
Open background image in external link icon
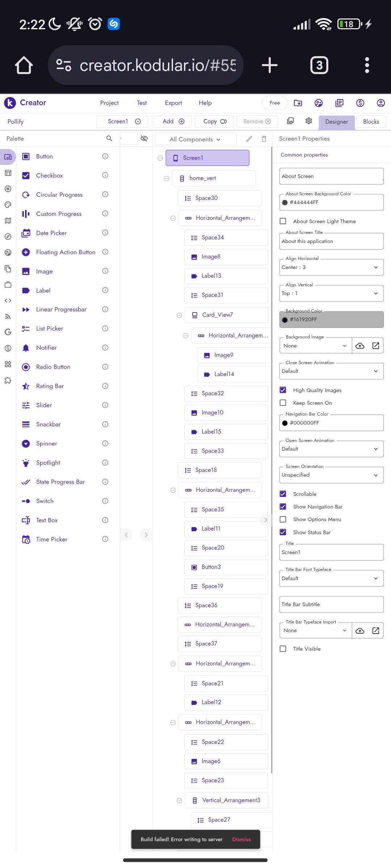pos(376,346)
